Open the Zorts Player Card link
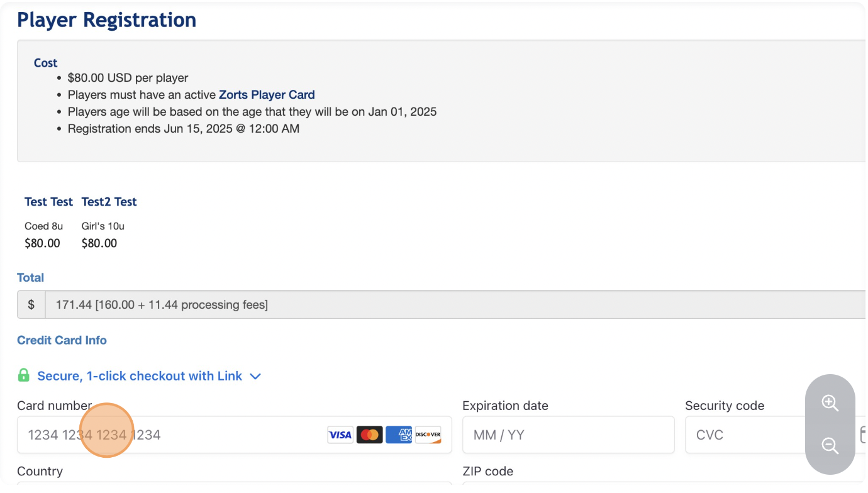Image resolution: width=868 pixels, height=493 pixels. 267,95
